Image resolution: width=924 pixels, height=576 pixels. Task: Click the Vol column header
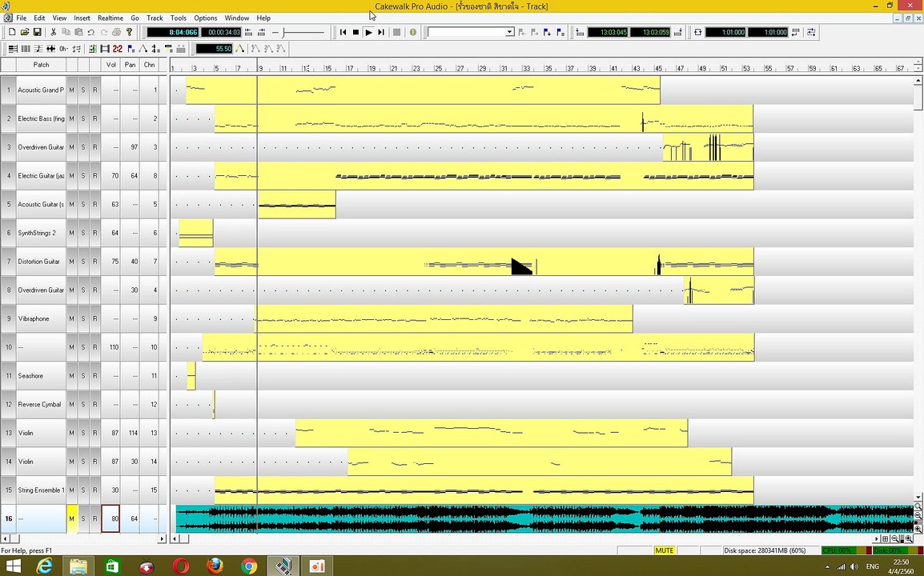(110, 65)
